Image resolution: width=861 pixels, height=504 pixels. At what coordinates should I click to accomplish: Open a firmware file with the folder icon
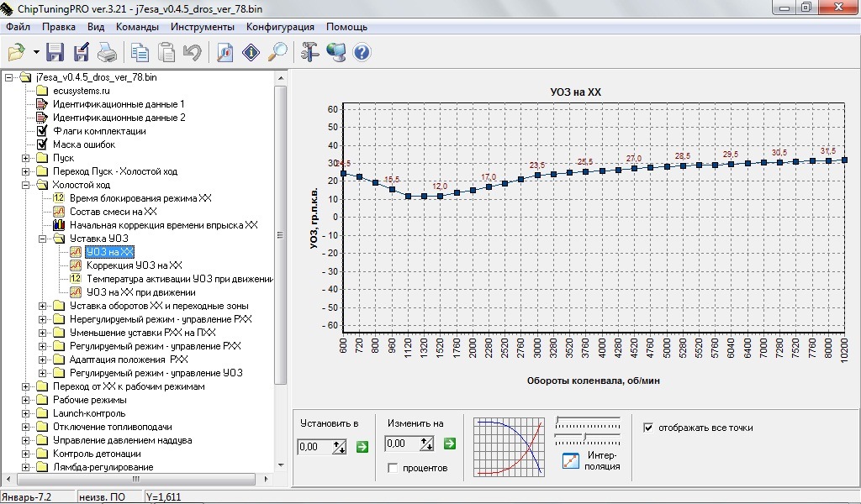click(17, 52)
